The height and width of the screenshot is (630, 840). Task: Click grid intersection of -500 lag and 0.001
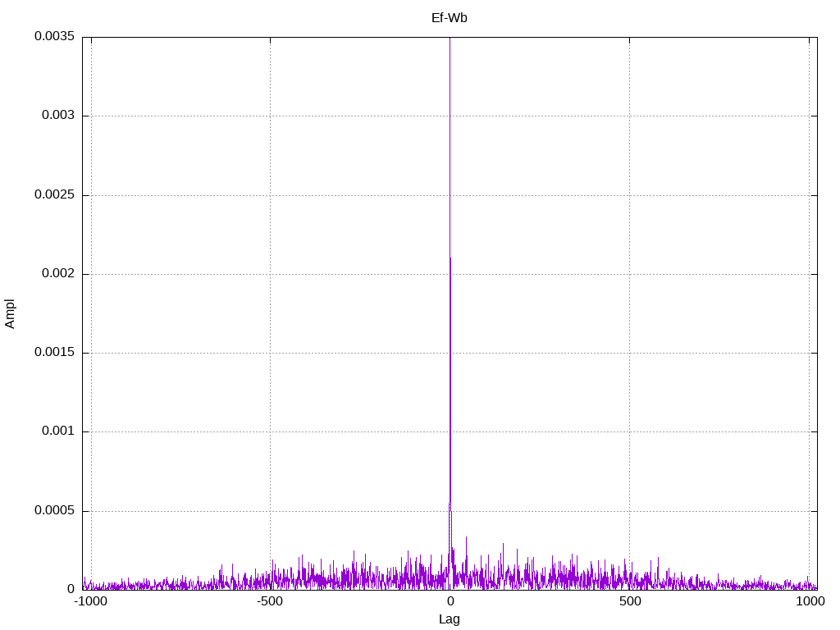pos(270,431)
